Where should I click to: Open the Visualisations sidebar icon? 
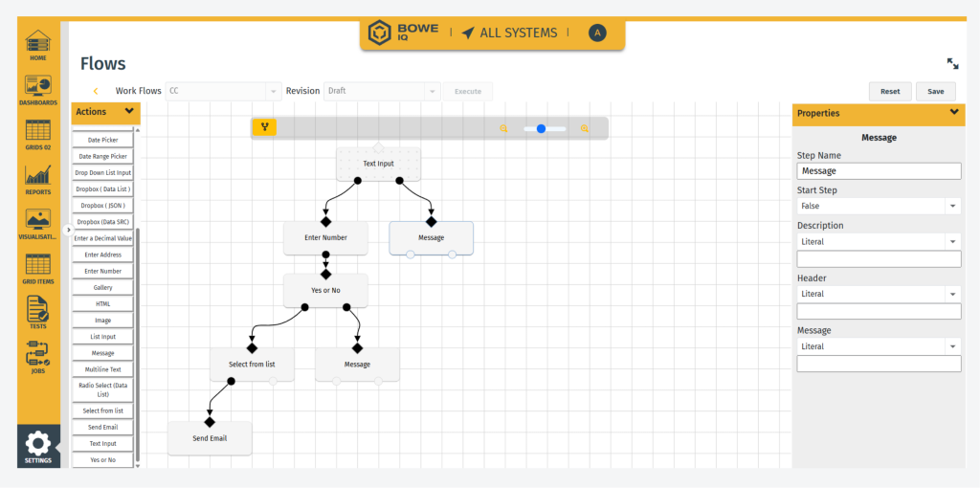pos(37,221)
